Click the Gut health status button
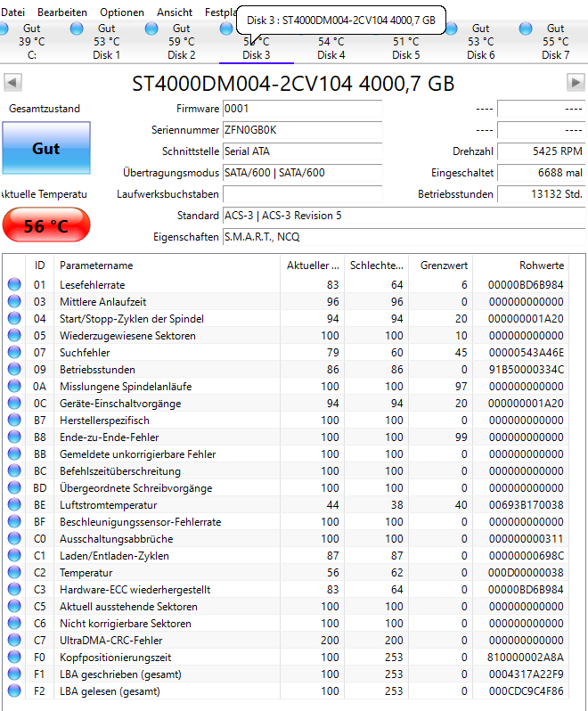 click(x=46, y=148)
